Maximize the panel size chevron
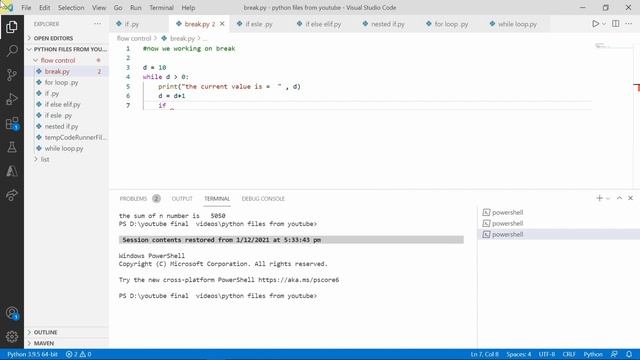Viewport: 640px width, 360px height. (x=619, y=198)
